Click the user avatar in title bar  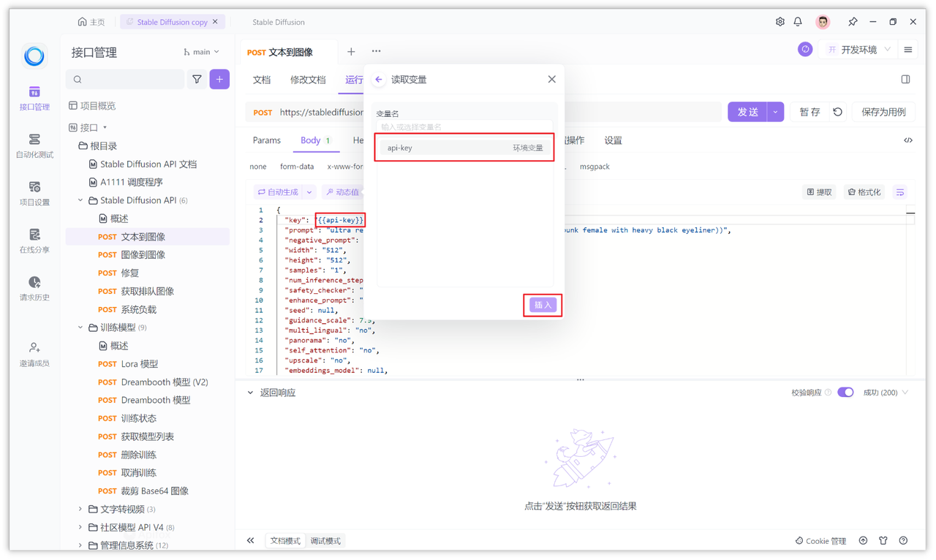click(x=823, y=22)
